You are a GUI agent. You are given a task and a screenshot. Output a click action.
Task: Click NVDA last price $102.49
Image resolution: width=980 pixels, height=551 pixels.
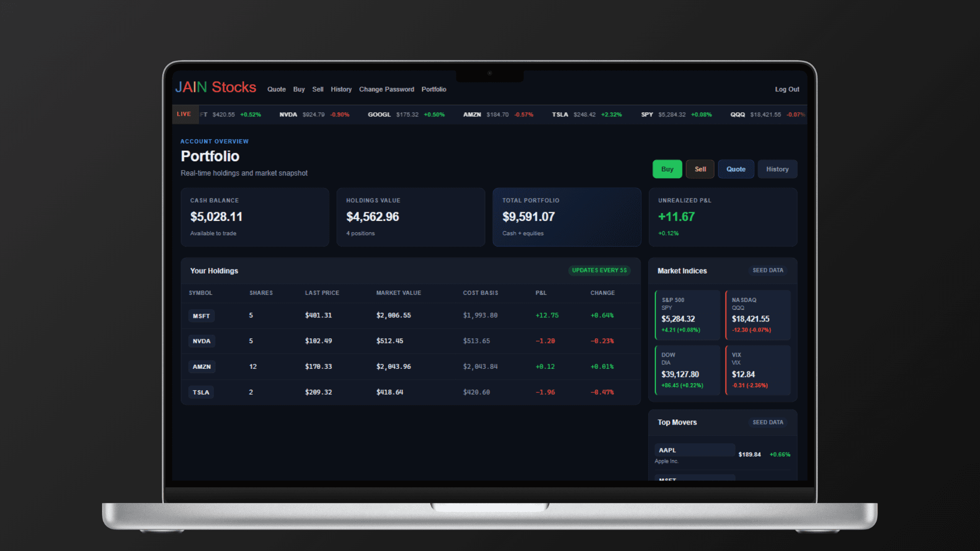tap(318, 341)
